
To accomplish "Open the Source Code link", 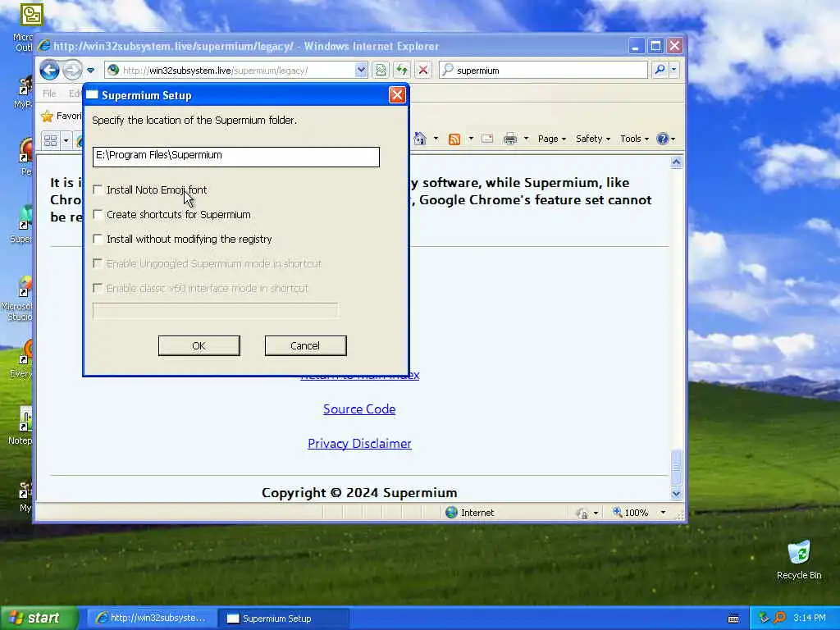I will pyautogui.click(x=359, y=409).
